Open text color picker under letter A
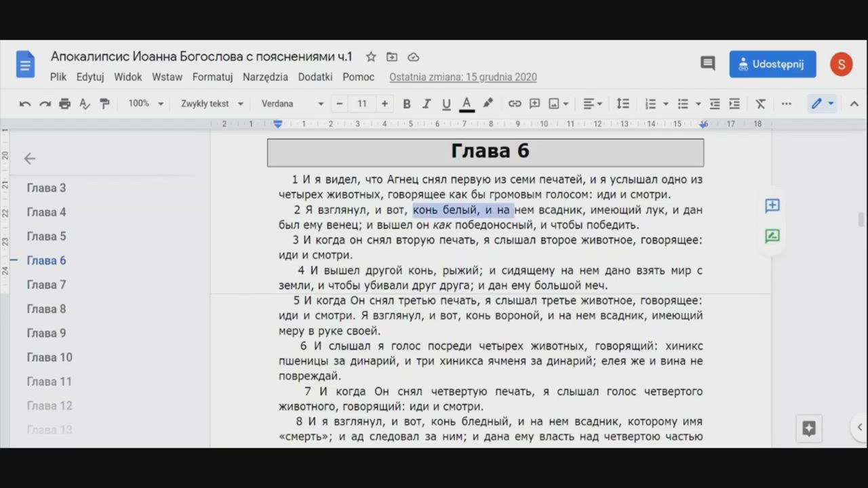 click(467, 104)
